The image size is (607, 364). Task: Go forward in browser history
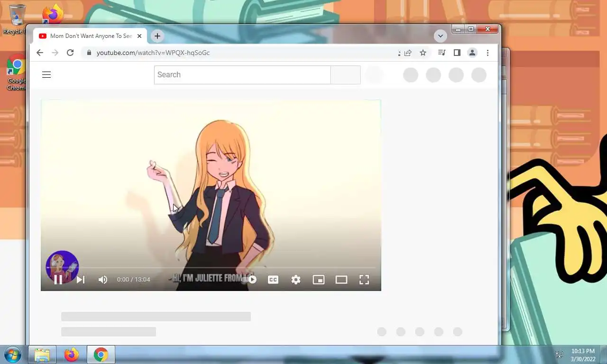(55, 53)
